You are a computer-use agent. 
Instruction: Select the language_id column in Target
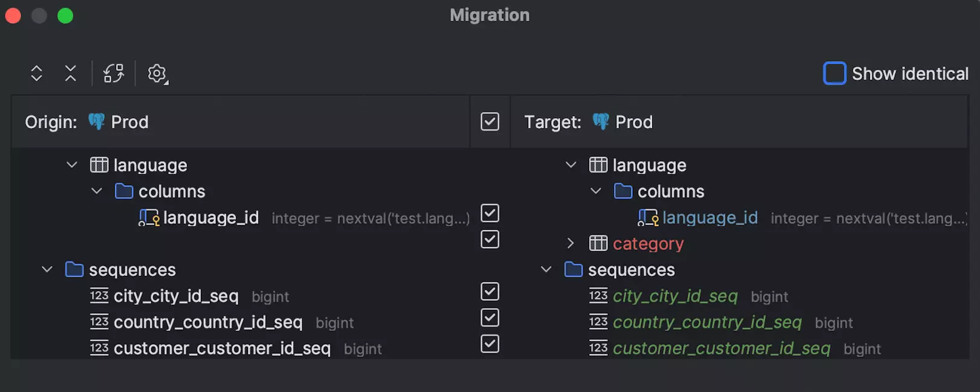(x=710, y=218)
